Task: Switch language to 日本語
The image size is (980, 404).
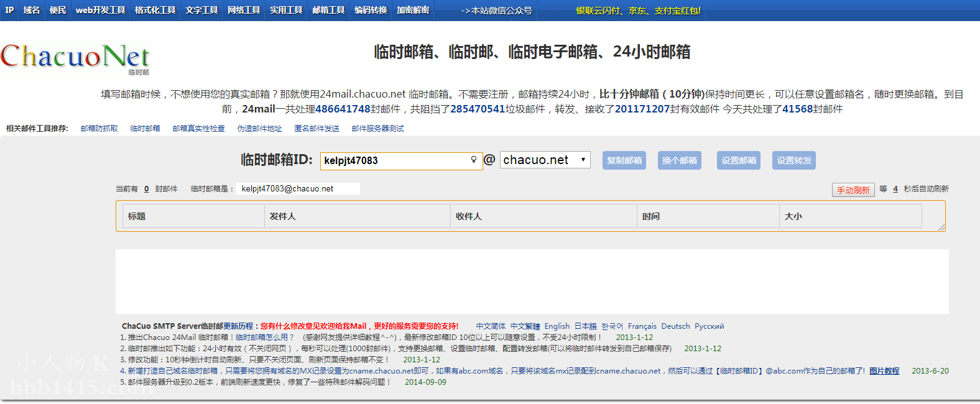Action: 586,326
